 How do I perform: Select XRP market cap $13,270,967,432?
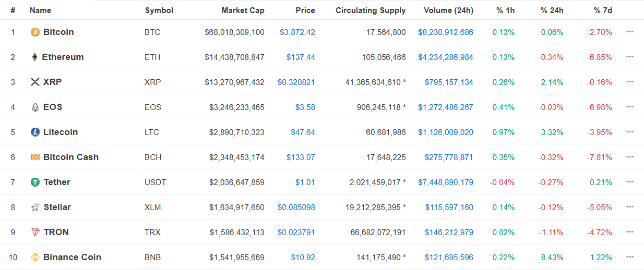[235, 82]
